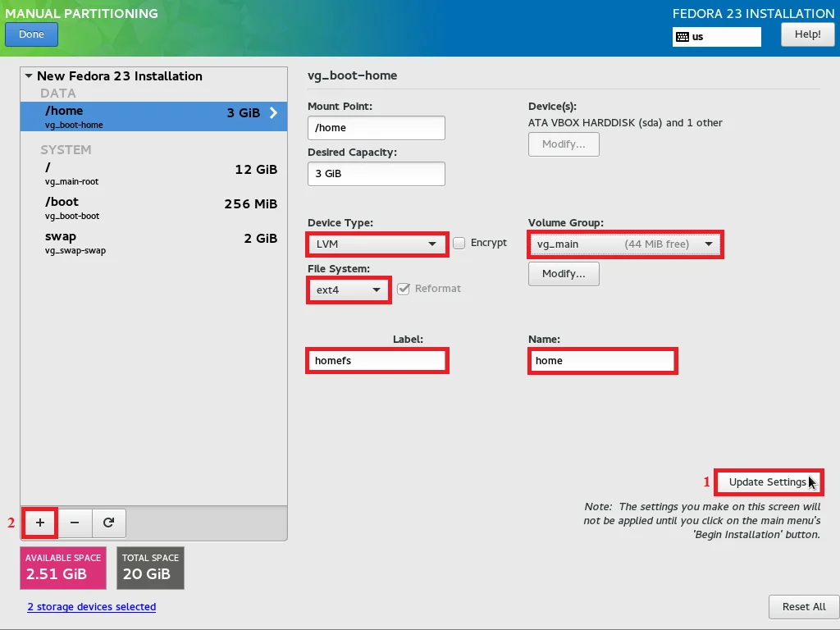Select the /boot vg_boot-boot partition
This screenshot has width=840, height=630.
pyautogui.click(x=153, y=208)
